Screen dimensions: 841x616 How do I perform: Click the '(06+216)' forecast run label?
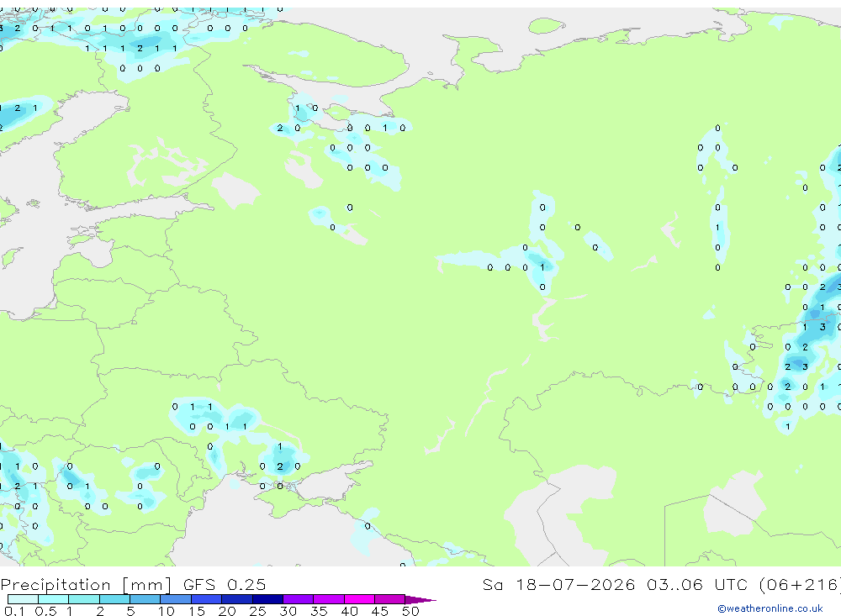[800, 584]
